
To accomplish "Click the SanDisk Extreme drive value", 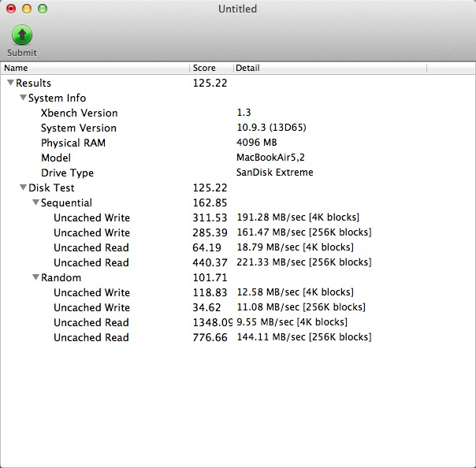I will coord(275,173).
